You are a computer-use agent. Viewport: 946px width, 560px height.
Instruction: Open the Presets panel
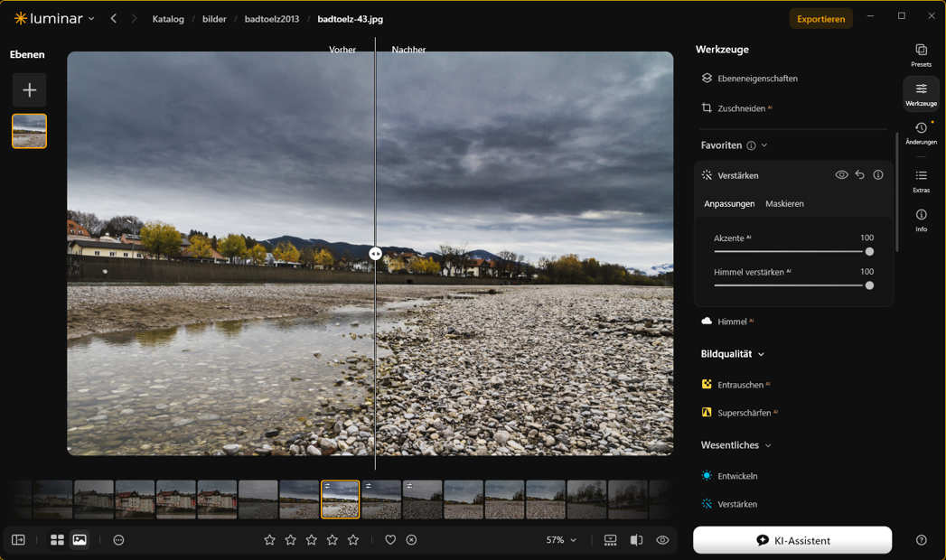[x=921, y=55]
